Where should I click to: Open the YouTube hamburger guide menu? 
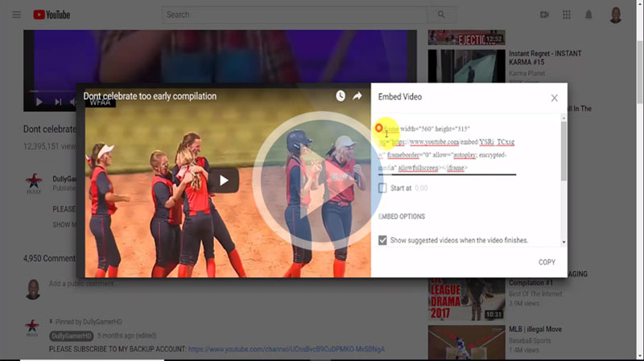pos(16,14)
